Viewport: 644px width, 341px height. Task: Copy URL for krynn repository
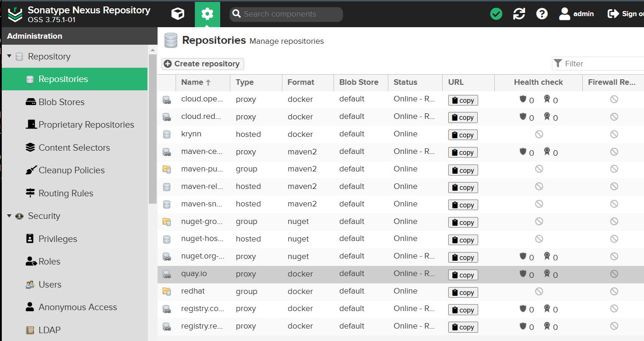463,135
